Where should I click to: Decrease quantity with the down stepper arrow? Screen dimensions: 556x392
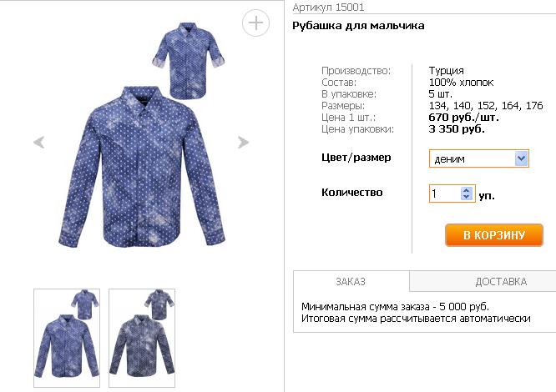click(x=467, y=197)
